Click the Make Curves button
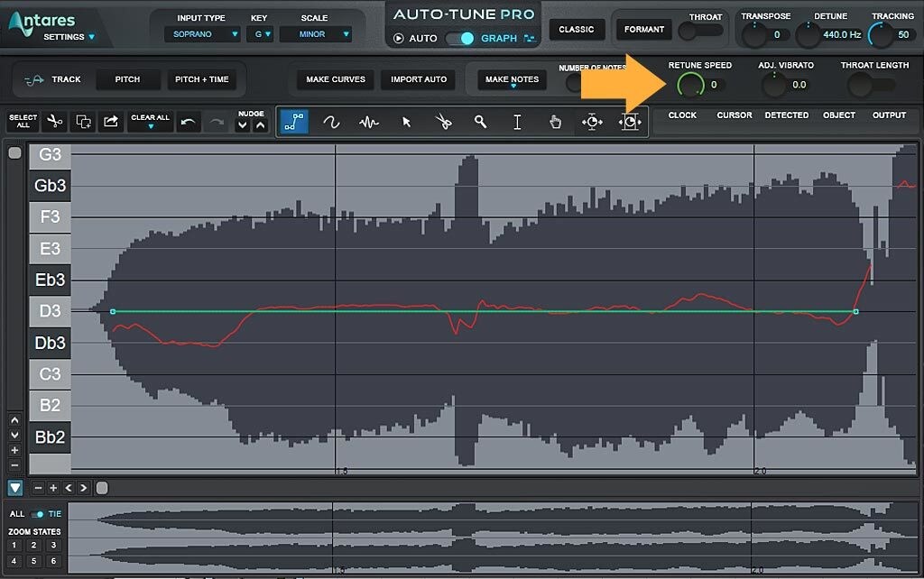This screenshot has height=579, width=924. (x=336, y=79)
